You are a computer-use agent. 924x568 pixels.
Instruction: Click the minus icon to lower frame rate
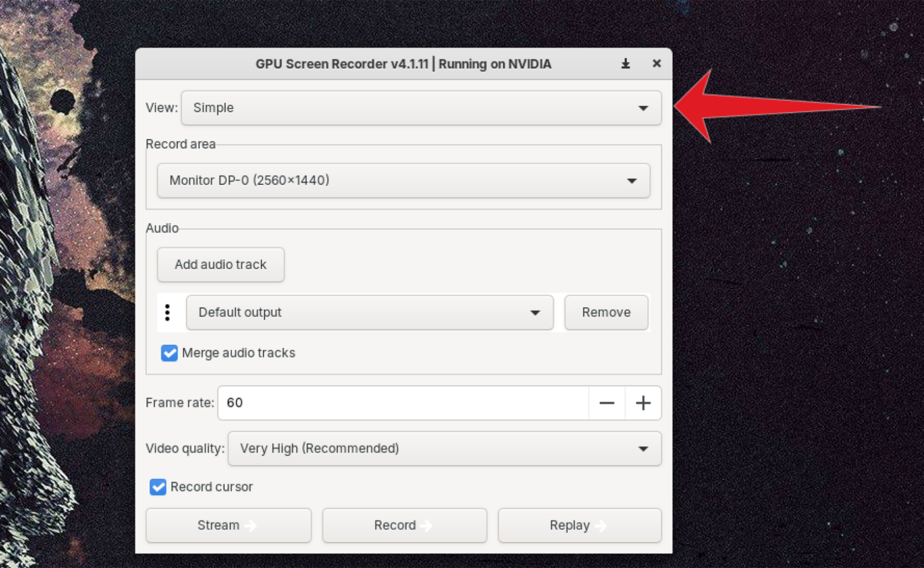pos(606,403)
